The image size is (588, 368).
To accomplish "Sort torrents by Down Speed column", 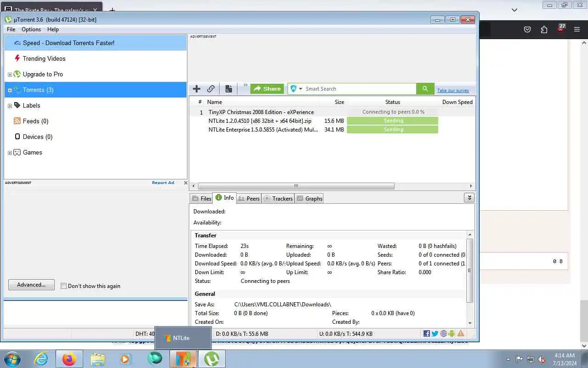I will pyautogui.click(x=457, y=102).
